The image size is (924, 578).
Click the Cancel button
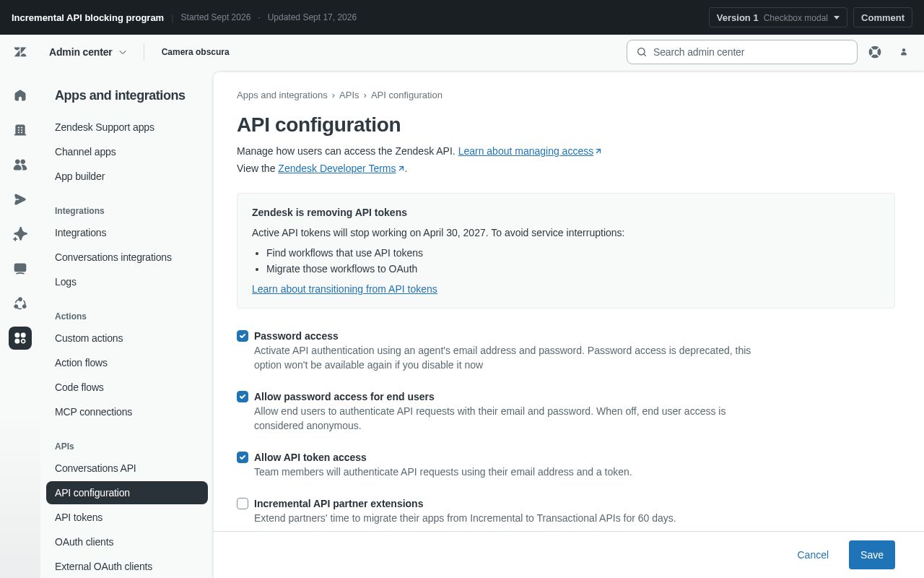(813, 555)
